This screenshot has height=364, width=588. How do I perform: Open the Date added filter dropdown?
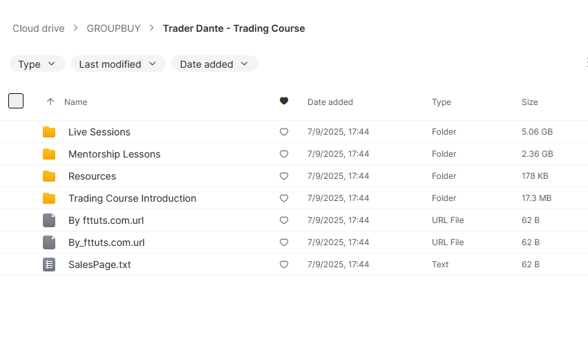click(x=214, y=64)
